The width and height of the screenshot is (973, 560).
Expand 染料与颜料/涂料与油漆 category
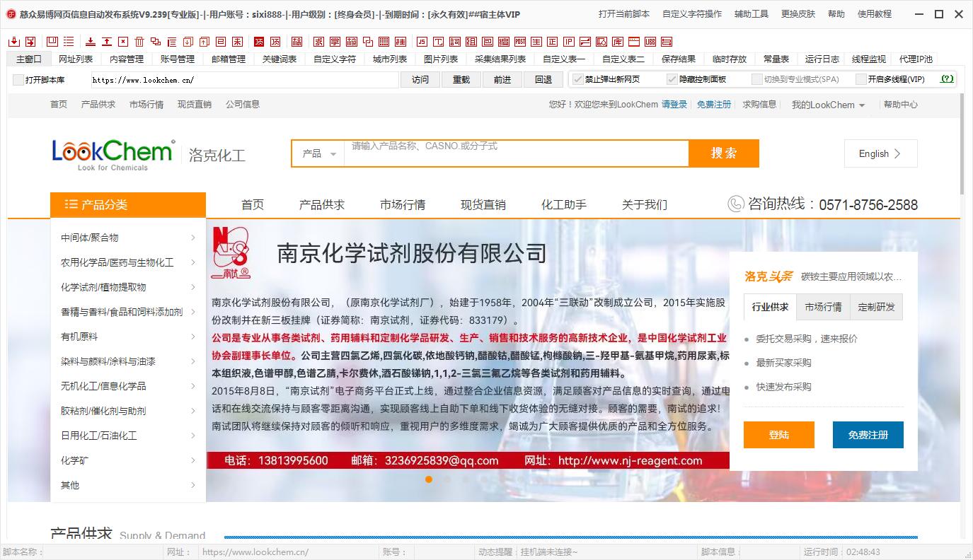click(128, 361)
